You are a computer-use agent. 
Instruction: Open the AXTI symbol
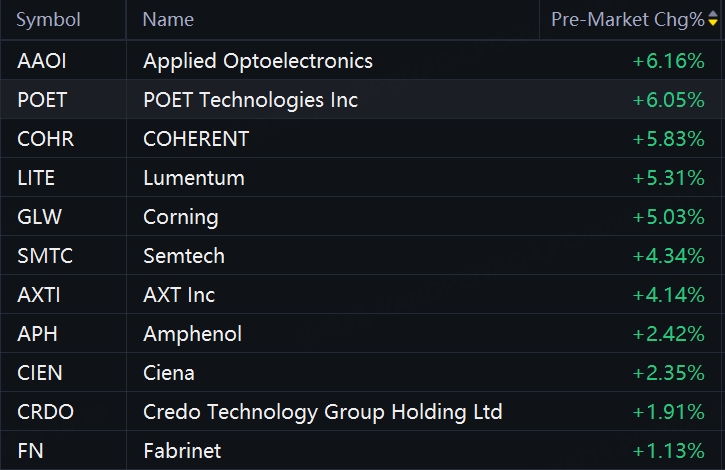click(39, 295)
